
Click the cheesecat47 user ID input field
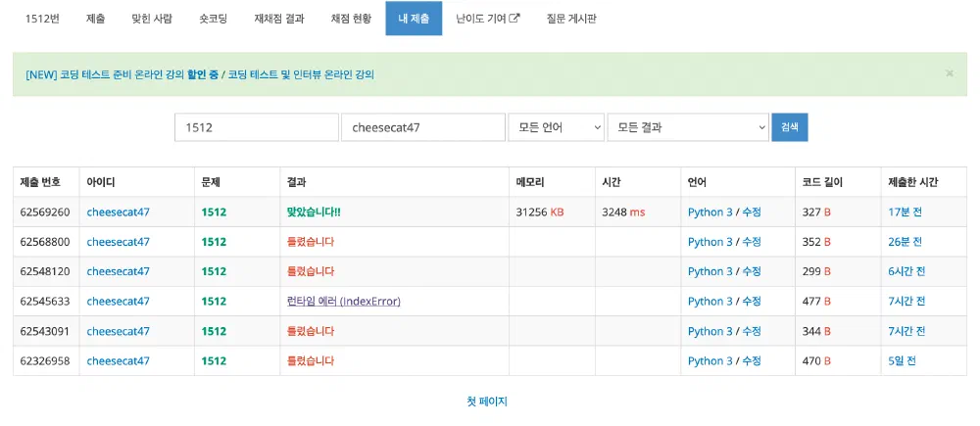(x=422, y=127)
